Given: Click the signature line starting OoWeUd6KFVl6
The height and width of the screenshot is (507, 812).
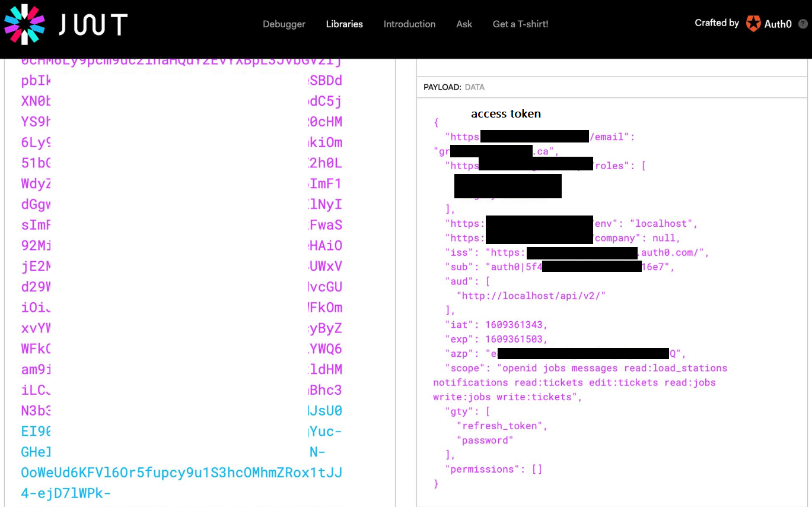Looking at the screenshot, I should point(181,473).
